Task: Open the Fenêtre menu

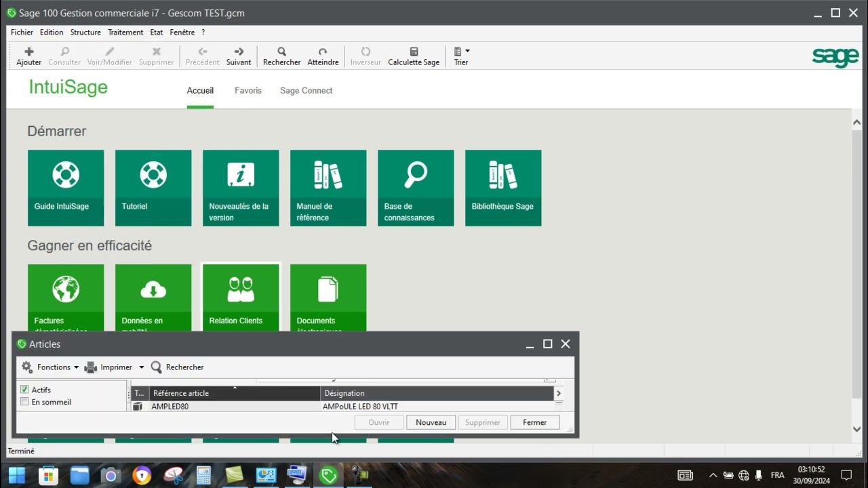Action: (x=182, y=33)
